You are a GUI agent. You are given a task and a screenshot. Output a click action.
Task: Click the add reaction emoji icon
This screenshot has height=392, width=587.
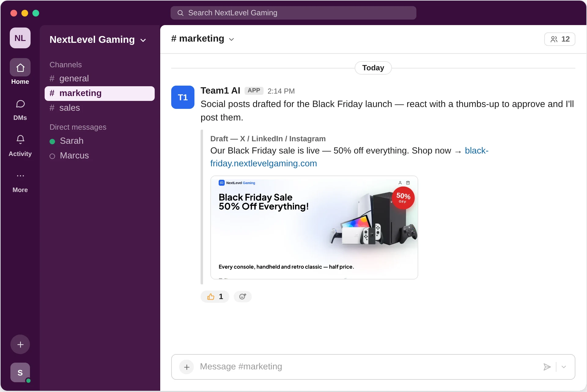click(243, 296)
